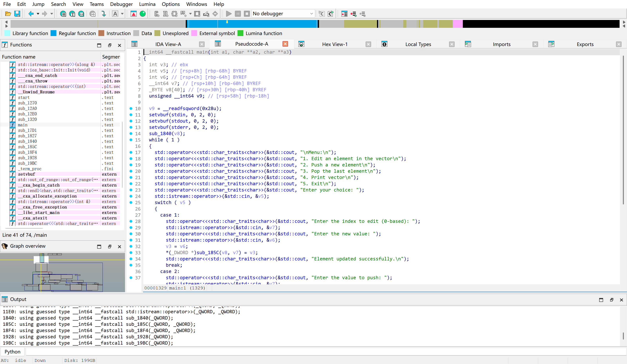Screen dimensions: 627x364
Task: Expand the dropdown beside the A icon
Action: click(122, 14)
